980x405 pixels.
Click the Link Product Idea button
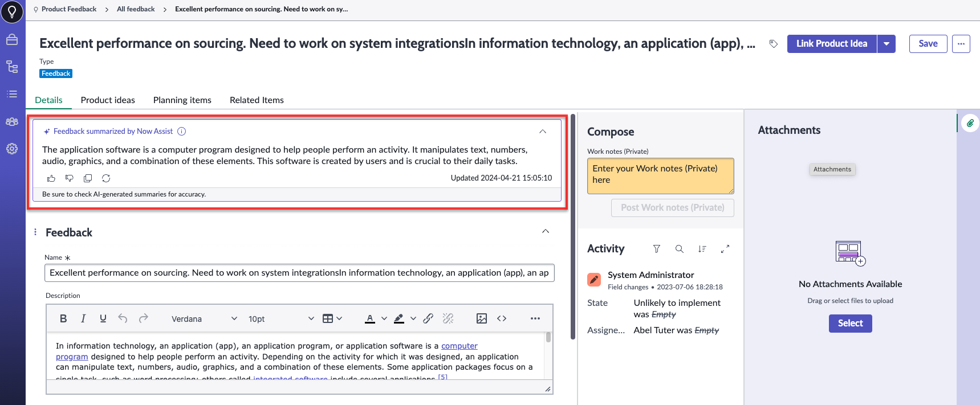[832, 44]
